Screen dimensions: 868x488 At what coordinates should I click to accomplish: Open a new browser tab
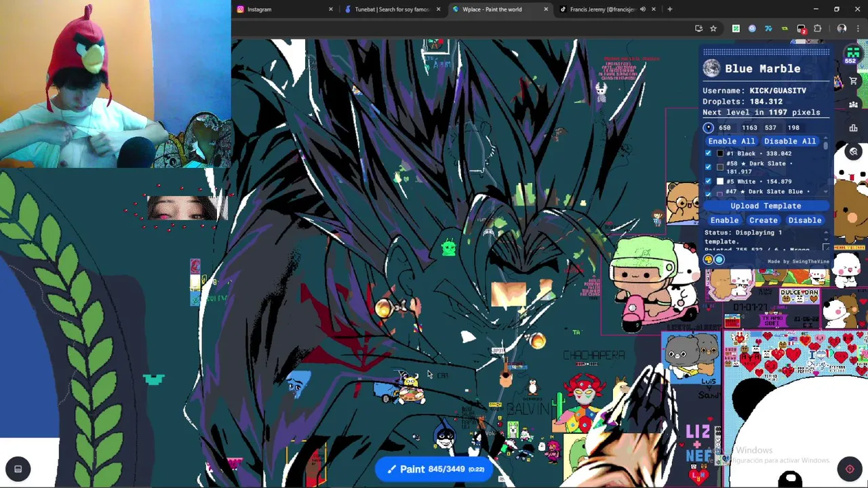pyautogui.click(x=669, y=9)
